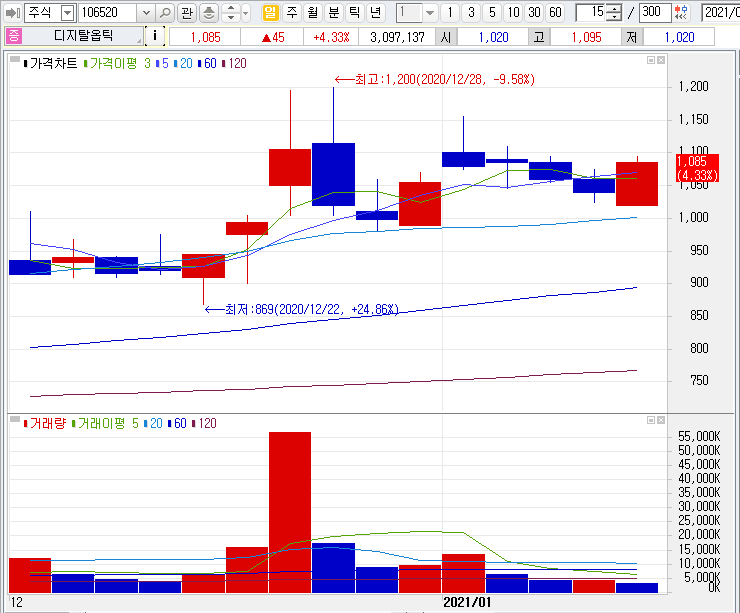Click the 120-day MA legend entry in price chart
This screenshot has width=740, height=613.
(235, 63)
